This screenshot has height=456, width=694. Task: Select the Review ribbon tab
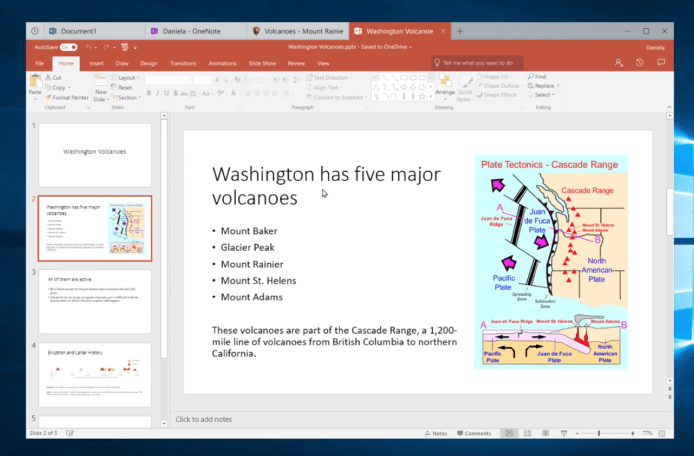296,63
